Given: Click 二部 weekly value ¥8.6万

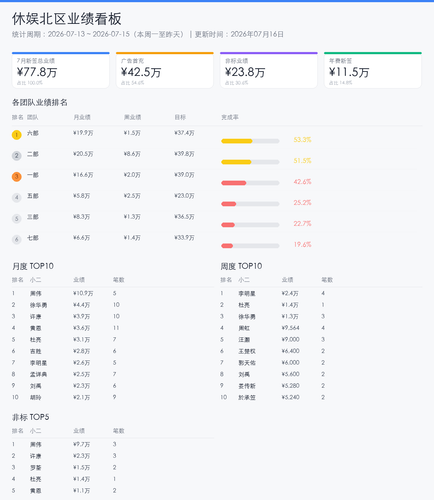Looking at the screenshot, I should [132, 154].
